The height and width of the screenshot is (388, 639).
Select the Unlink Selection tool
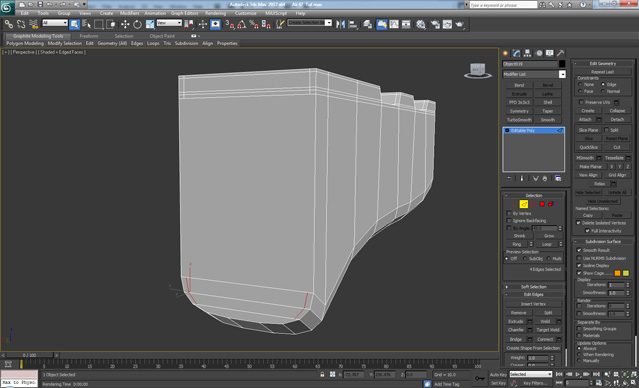(x=21, y=24)
